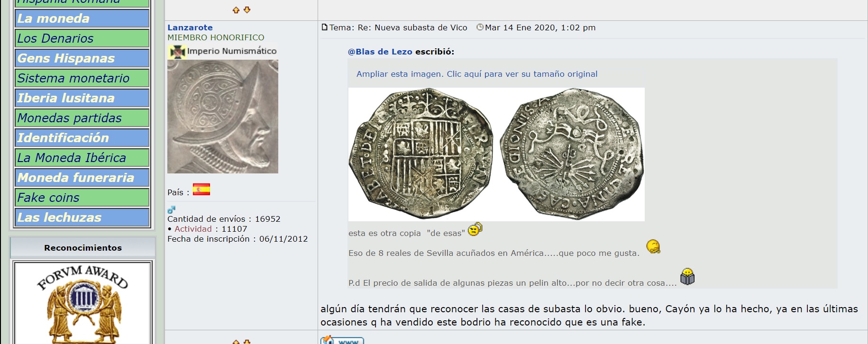The image size is (868, 344).
Task: Open Lanzarote's user profile link
Action: (190, 27)
